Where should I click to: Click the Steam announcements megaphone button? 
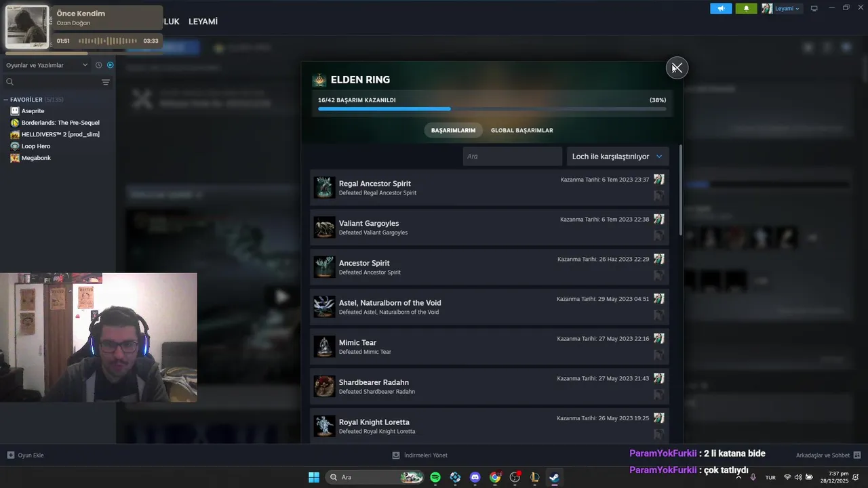(721, 9)
